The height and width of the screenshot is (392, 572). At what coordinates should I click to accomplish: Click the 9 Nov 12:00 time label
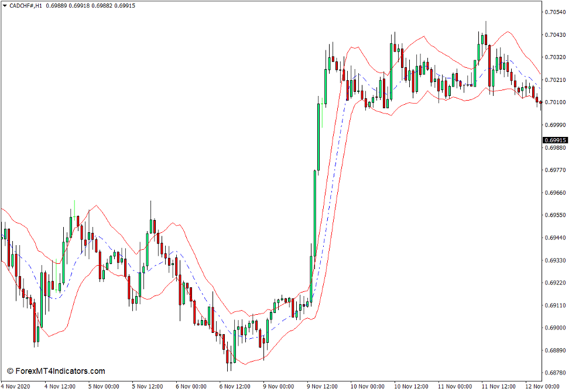point(322,386)
